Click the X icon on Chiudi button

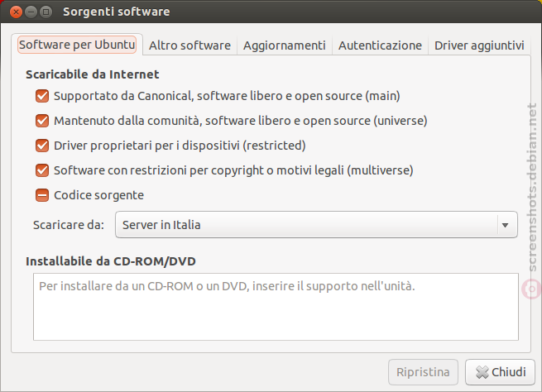coord(482,372)
